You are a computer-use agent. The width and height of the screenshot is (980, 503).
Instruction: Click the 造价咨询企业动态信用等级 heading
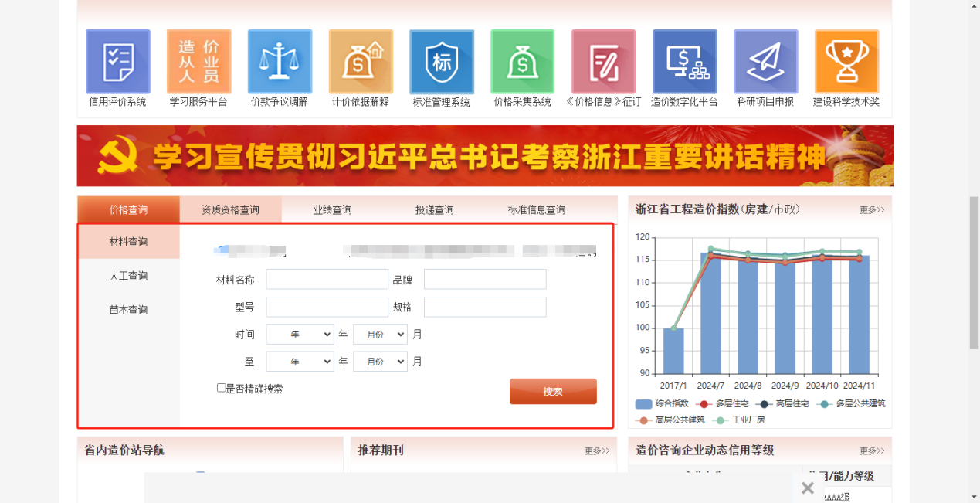tap(704, 450)
